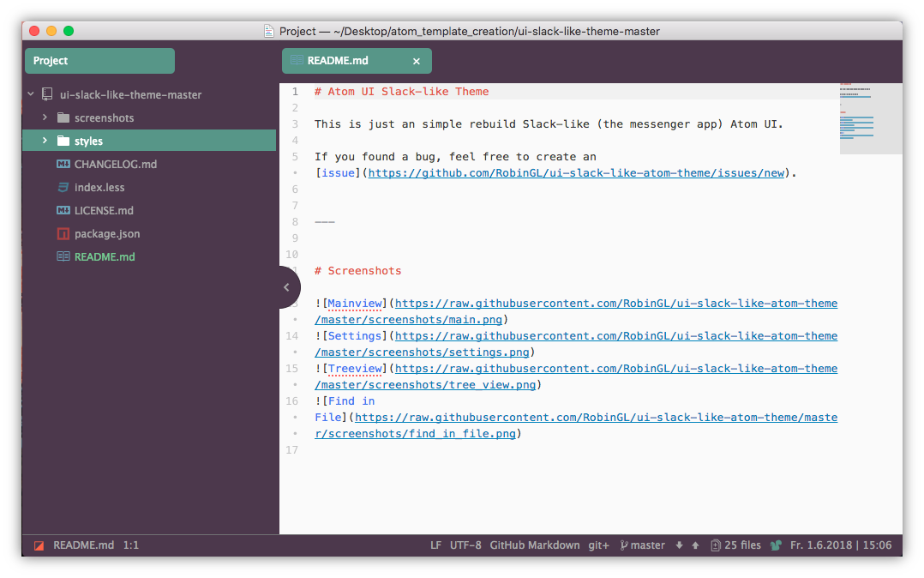Click the npm icon beside package.json
This screenshot has width=924, height=578.
click(63, 233)
